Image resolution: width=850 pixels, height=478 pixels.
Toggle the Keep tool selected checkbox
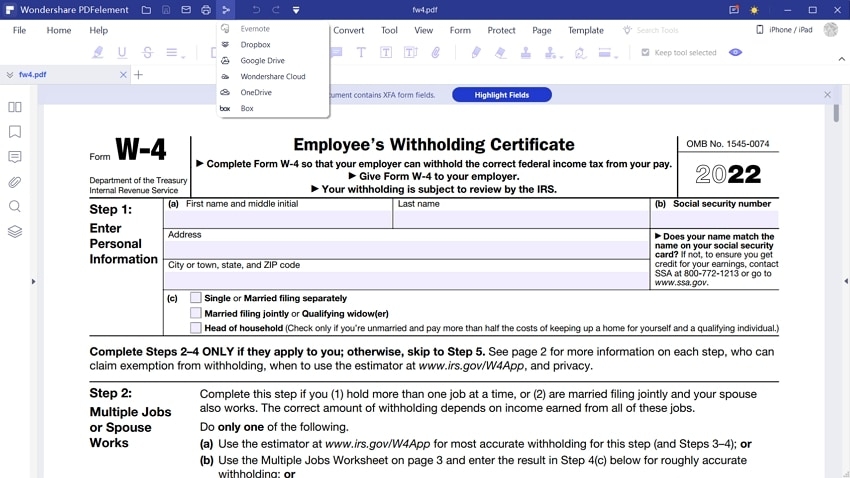pyautogui.click(x=645, y=53)
